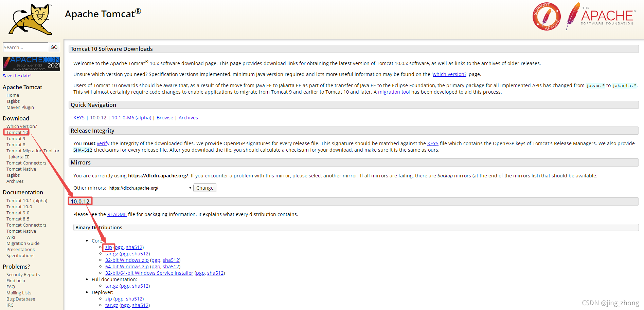Download the Core zip distribution
Viewport: 644px width, 310px height.
point(109,247)
